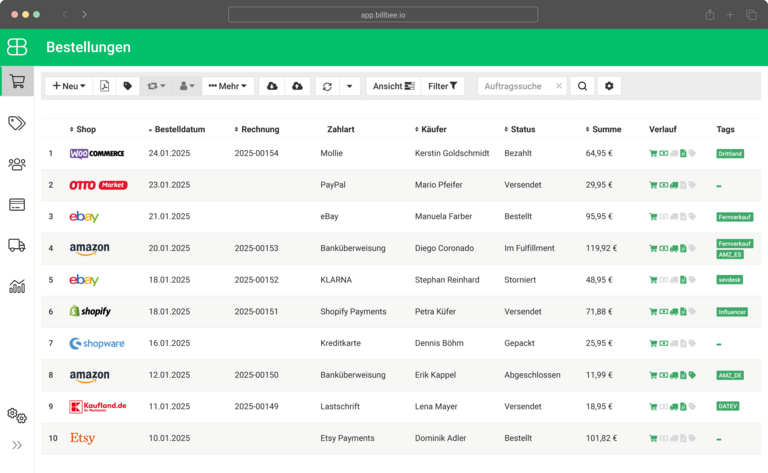Click the Auftragssuche search field
The width and height of the screenshot is (768, 473).
(x=516, y=86)
